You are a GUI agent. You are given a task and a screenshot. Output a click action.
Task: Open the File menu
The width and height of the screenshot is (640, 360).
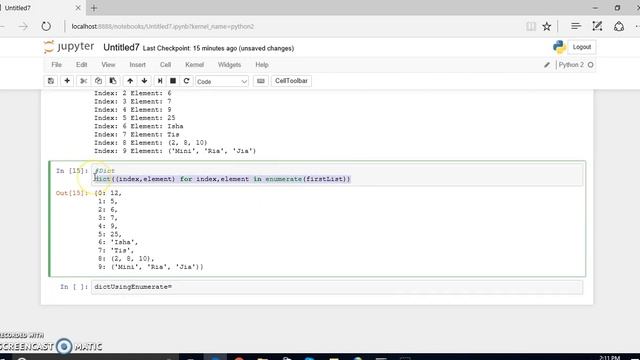[x=56, y=65]
